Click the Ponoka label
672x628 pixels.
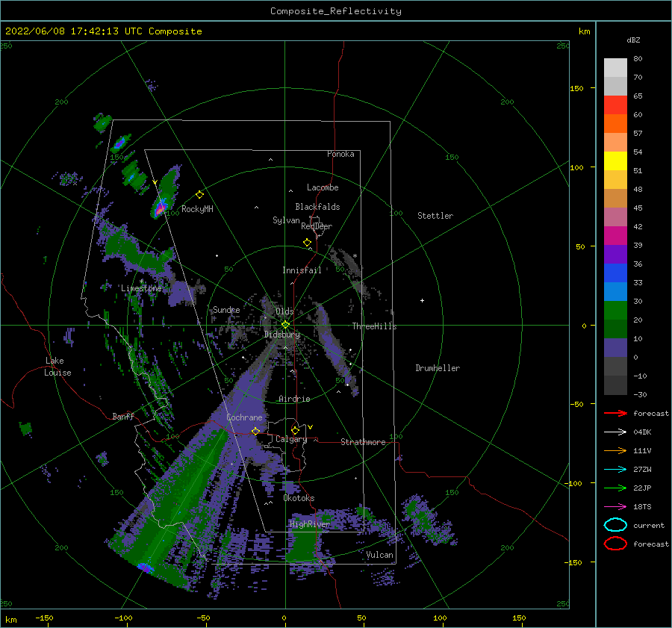tap(340, 154)
